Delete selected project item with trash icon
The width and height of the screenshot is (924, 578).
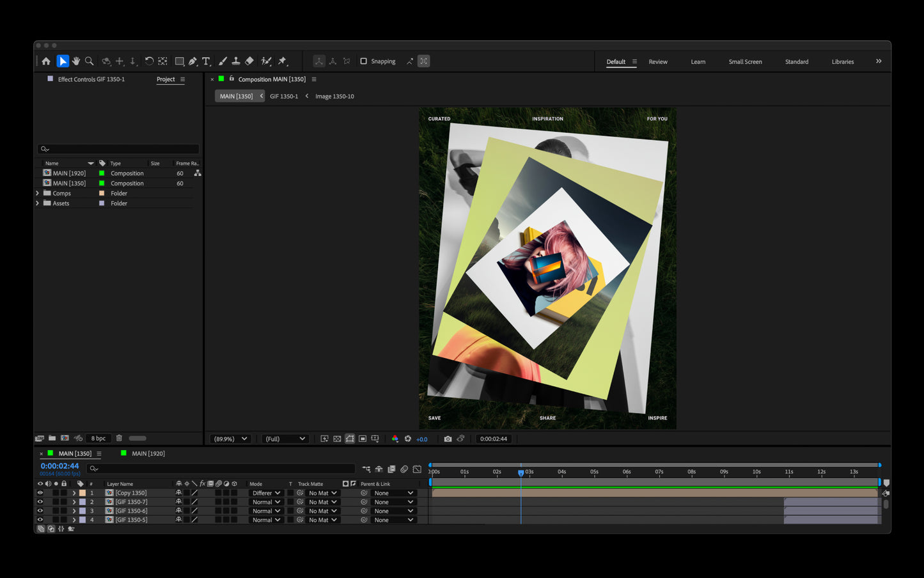tap(119, 438)
